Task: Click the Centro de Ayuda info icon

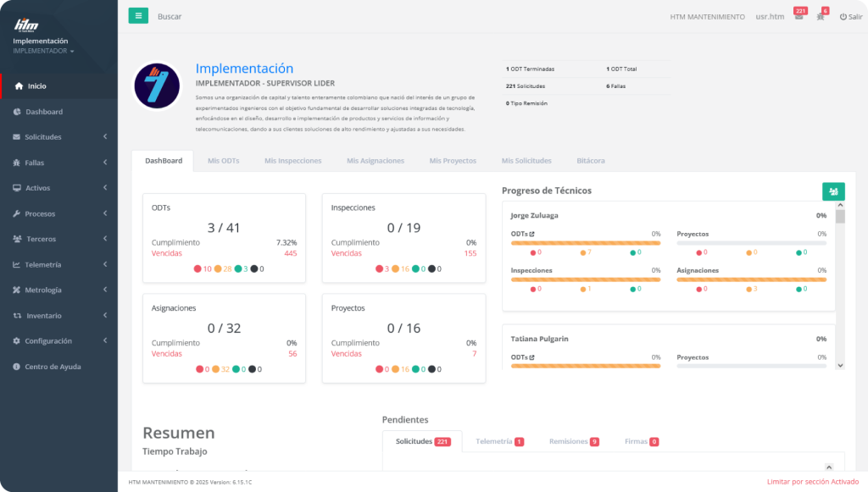Action: click(x=17, y=367)
